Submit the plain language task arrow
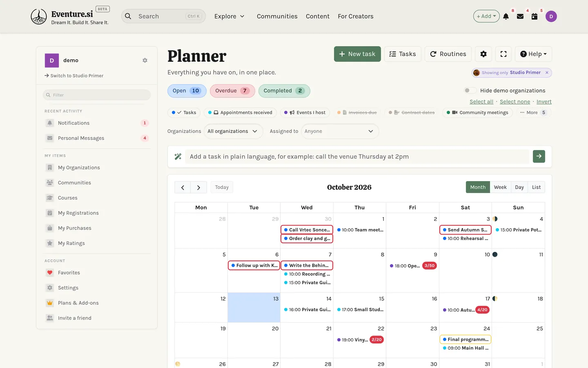Screen dimensions: 588x368 pos(539,156)
